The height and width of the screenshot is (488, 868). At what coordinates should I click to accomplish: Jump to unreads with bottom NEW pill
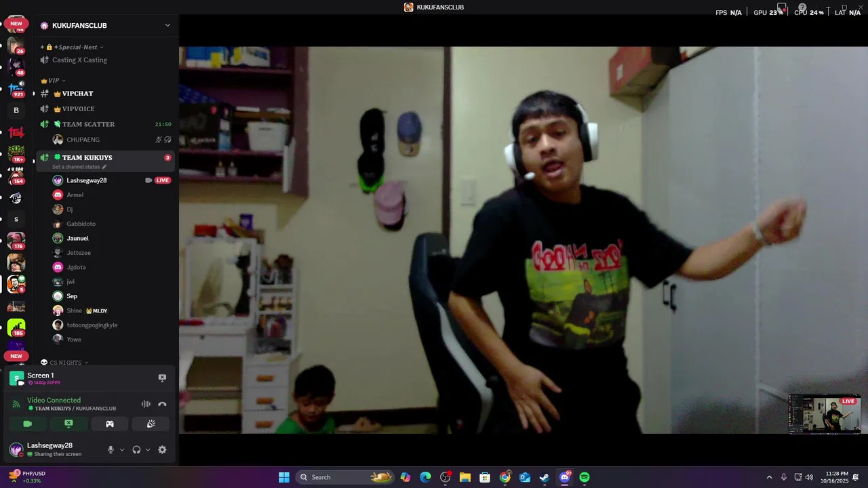pos(16,356)
